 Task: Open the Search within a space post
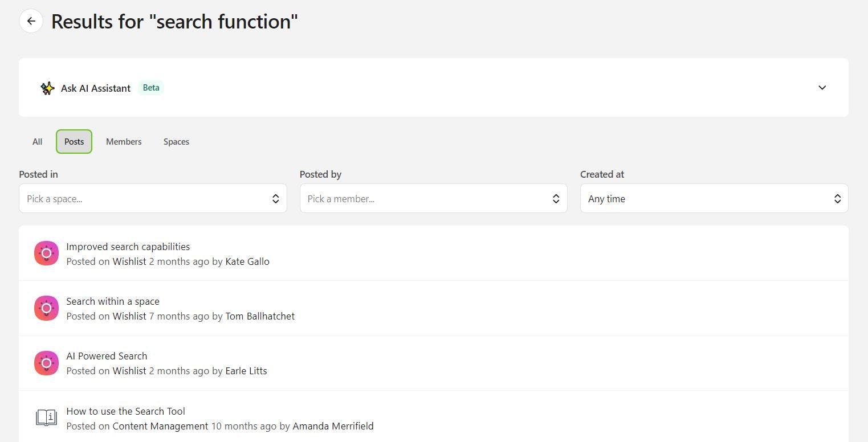point(113,301)
